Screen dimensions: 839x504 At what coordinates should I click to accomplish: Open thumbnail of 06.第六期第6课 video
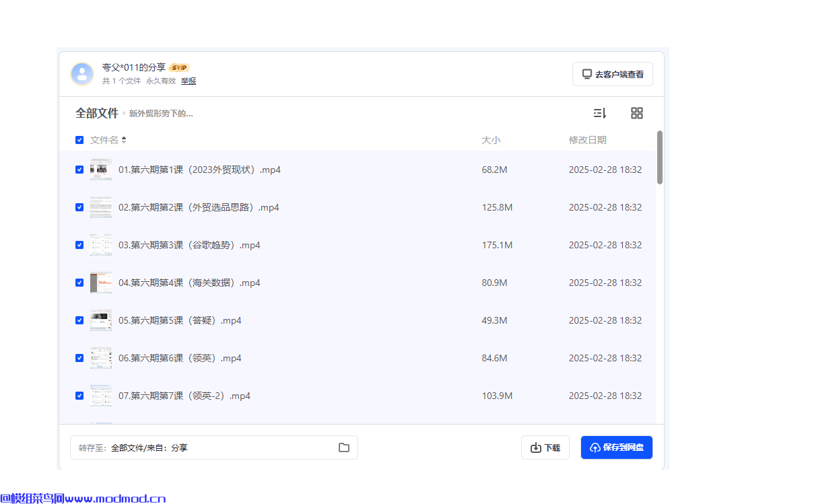[101, 358]
